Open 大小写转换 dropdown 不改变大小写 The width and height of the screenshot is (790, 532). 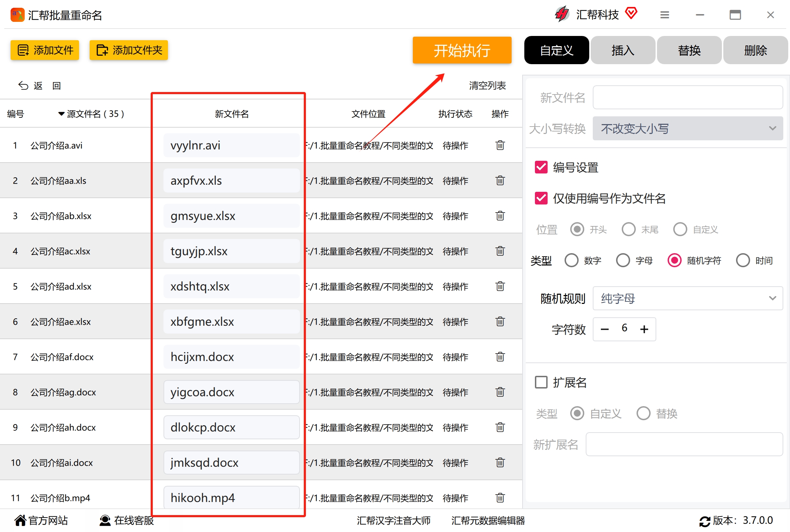[x=688, y=128]
